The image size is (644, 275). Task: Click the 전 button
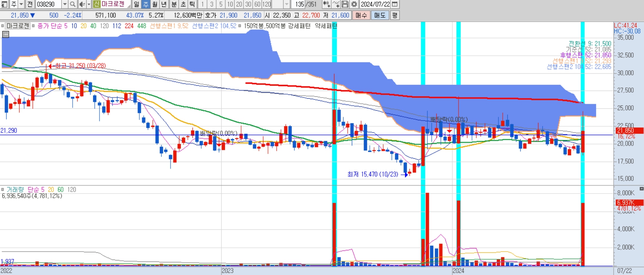(30, 4)
